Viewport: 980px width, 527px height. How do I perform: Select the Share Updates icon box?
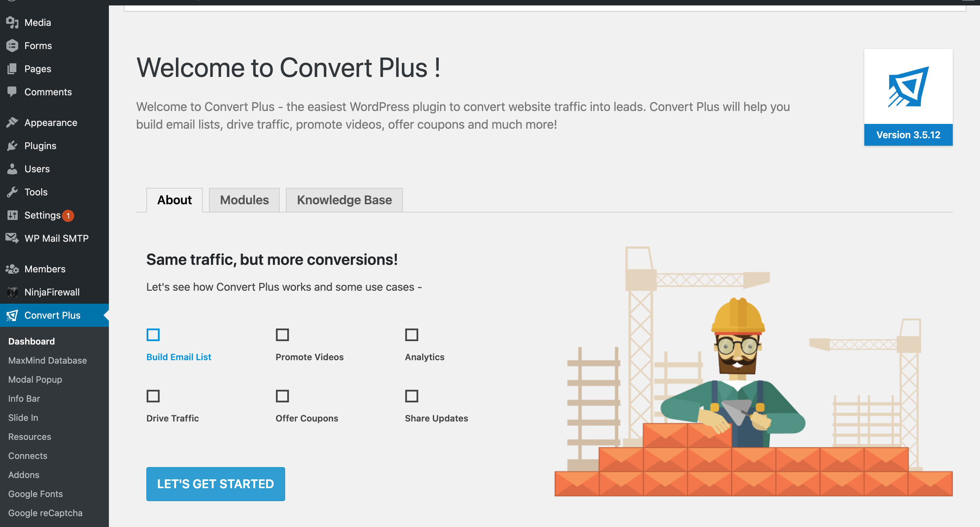412,396
